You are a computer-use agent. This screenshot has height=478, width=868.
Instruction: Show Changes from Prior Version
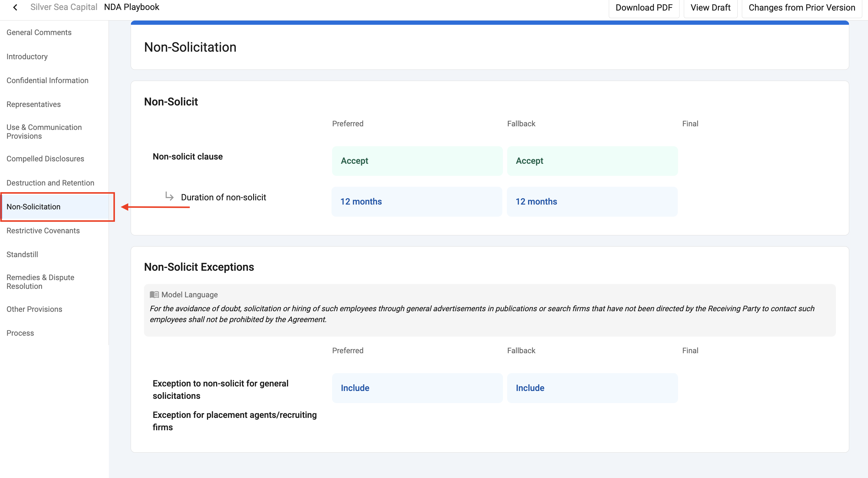point(802,8)
